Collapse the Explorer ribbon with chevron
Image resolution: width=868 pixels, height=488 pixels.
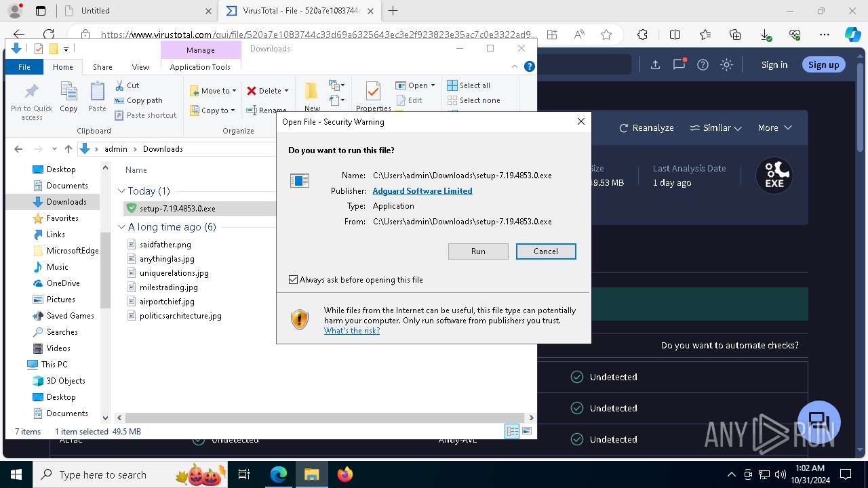click(515, 66)
